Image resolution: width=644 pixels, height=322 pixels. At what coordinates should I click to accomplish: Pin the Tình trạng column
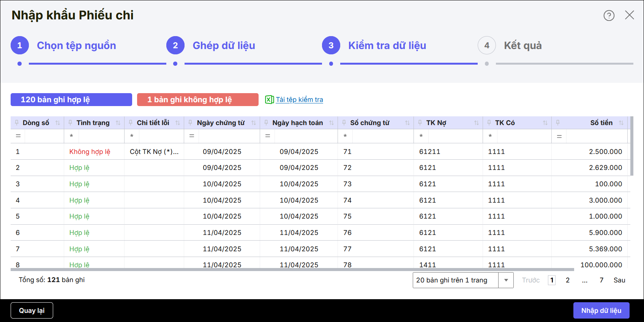click(70, 123)
